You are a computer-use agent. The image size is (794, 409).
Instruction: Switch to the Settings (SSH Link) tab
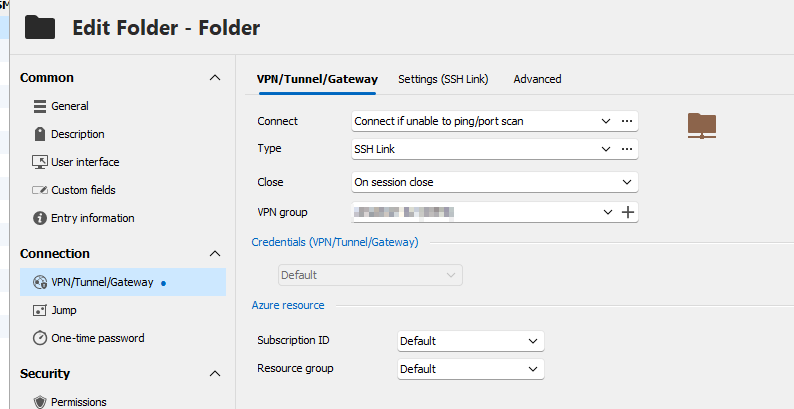pos(443,79)
